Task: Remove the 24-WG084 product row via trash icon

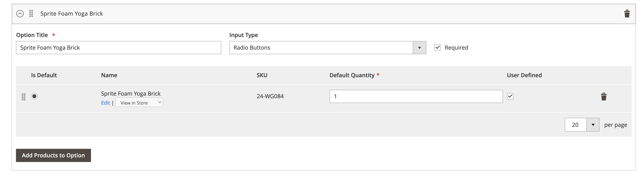Action: pyautogui.click(x=604, y=97)
